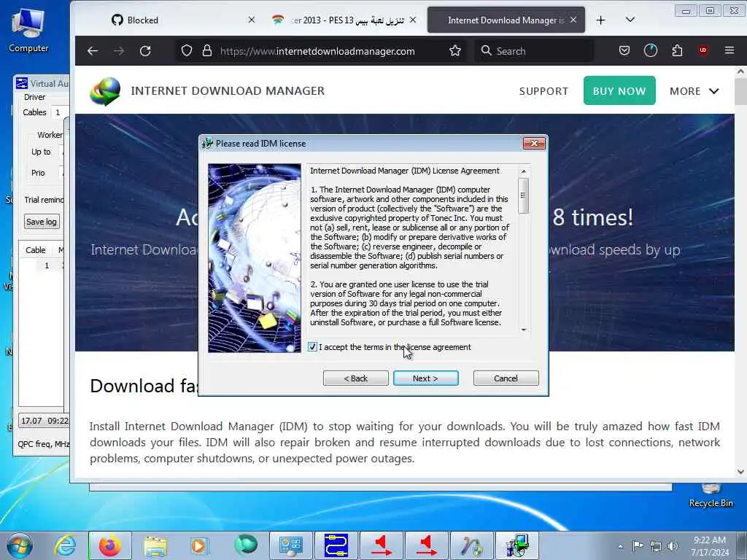Click the Cable column header
Viewport: 747px width, 560px height.
[35, 250]
